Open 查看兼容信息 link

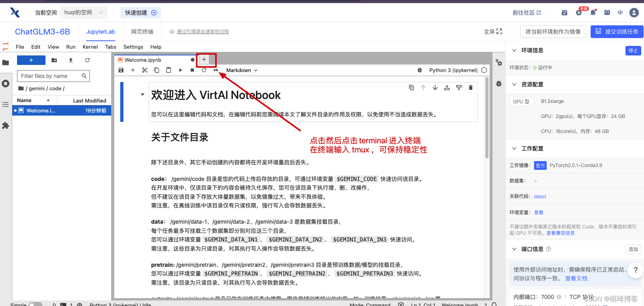[561, 233]
